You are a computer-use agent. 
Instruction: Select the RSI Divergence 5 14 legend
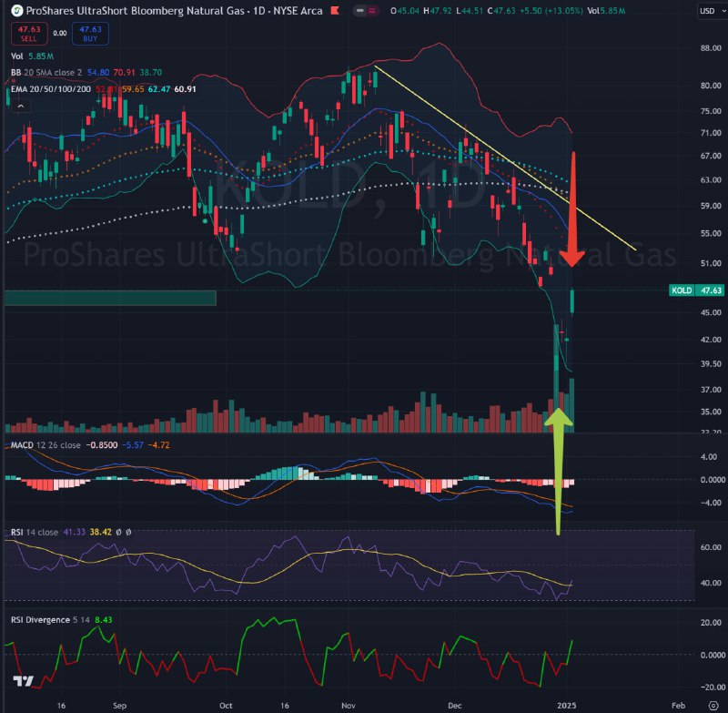[50, 619]
